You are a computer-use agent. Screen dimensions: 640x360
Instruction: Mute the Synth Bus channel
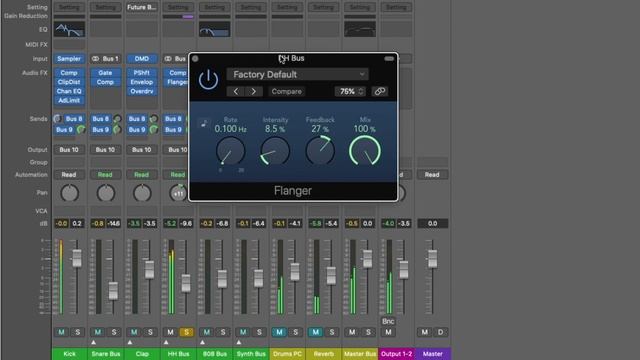pos(243,332)
